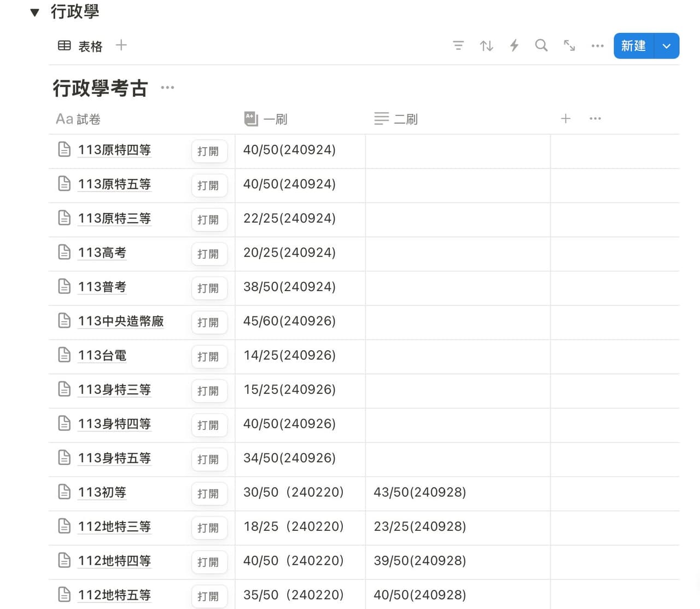Click page icon of 113普考 row
This screenshot has width=700, height=609.
pos(64,286)
